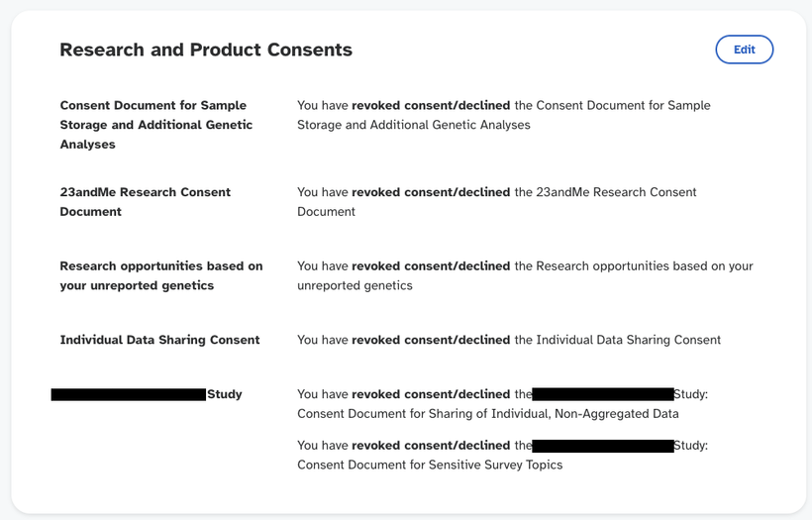This screenshot has height=520, width=812.
Task: Click the Individual Data Sharing Consent label
Action: pos(159,340)
